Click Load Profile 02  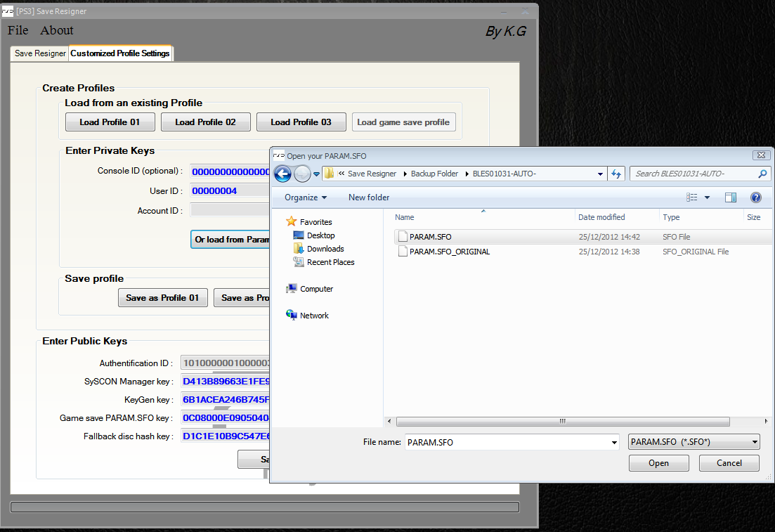pos(206,122)
